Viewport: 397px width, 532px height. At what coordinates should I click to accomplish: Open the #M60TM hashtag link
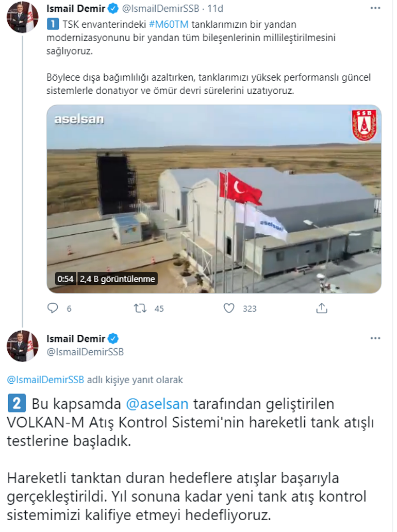(x=169, y=24)
